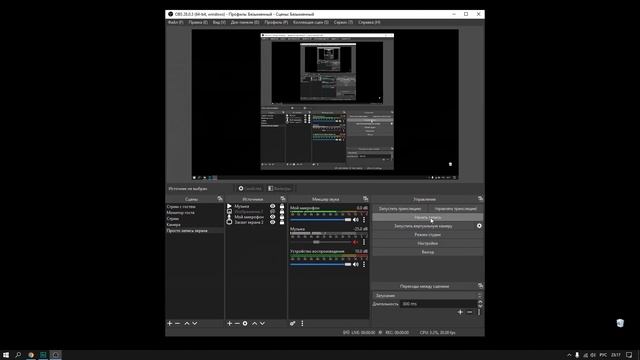Open the Файл menu

tap(176, 22)
